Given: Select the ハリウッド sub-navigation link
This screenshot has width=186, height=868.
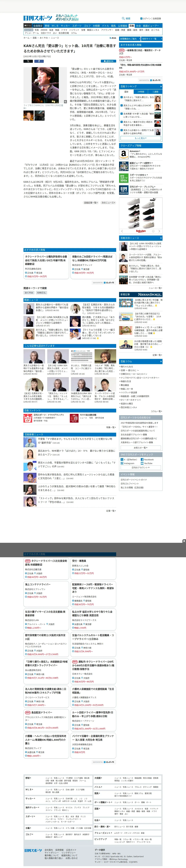Looking at the screenshot, I should (74, 30).
